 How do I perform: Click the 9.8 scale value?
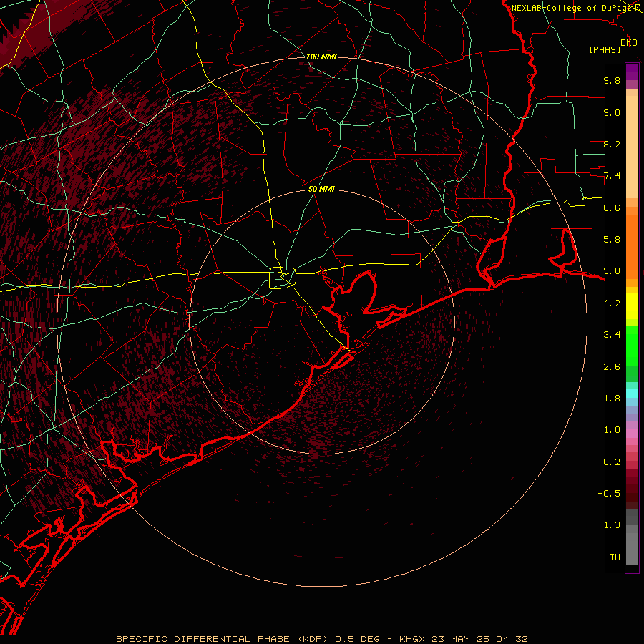pyautogui.click(x=612, y=80)
